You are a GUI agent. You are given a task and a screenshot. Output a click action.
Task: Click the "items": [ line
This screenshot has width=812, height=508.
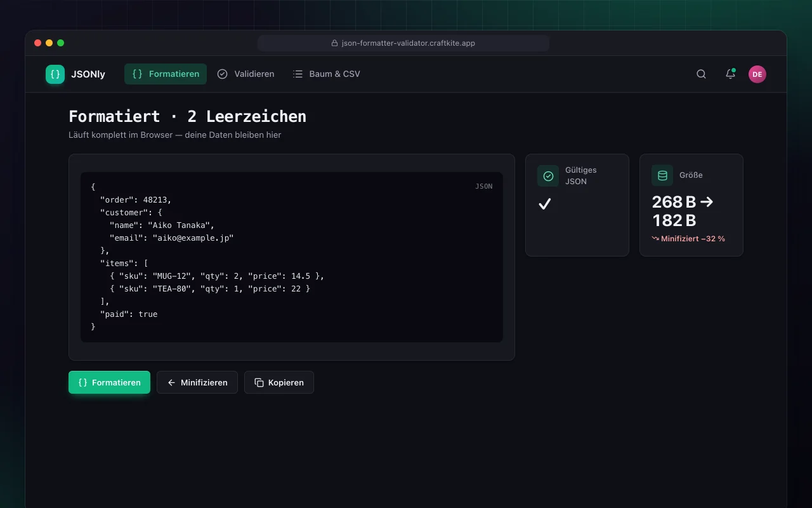[x=124, y=263]
